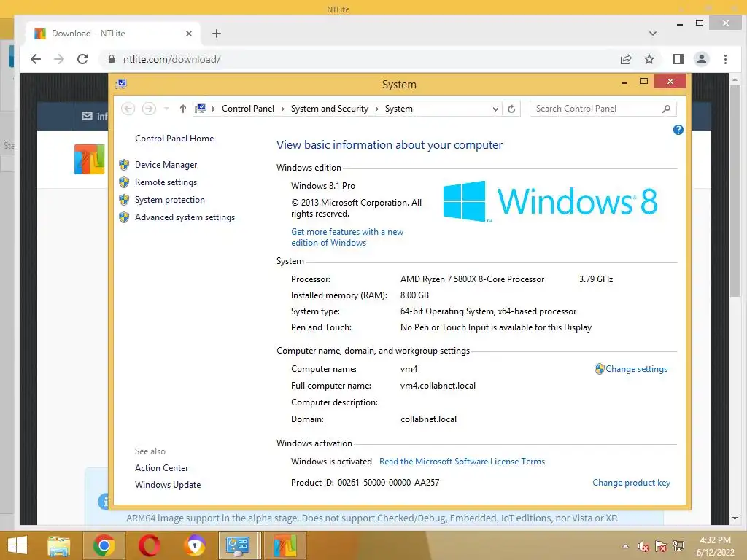This screenshot has width=747, height=560.
Task: Open Google Chrome from the taskbar
Action: (104, 545)
